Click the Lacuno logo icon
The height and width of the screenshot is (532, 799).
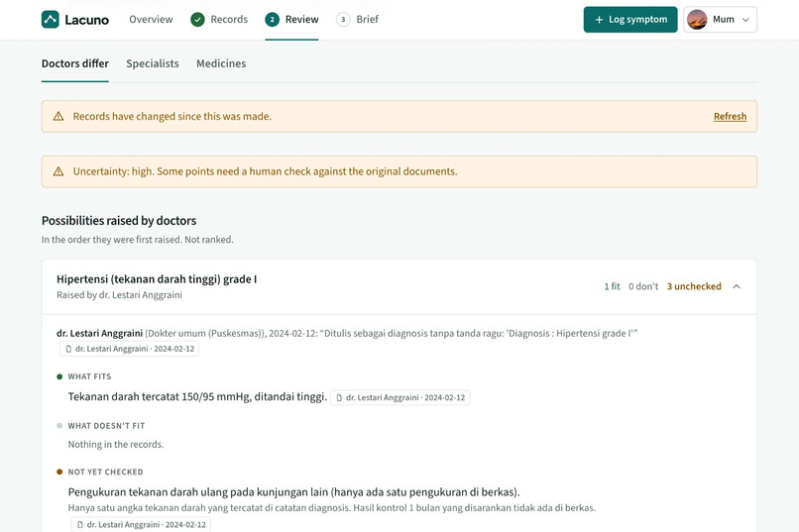[50, 20]
